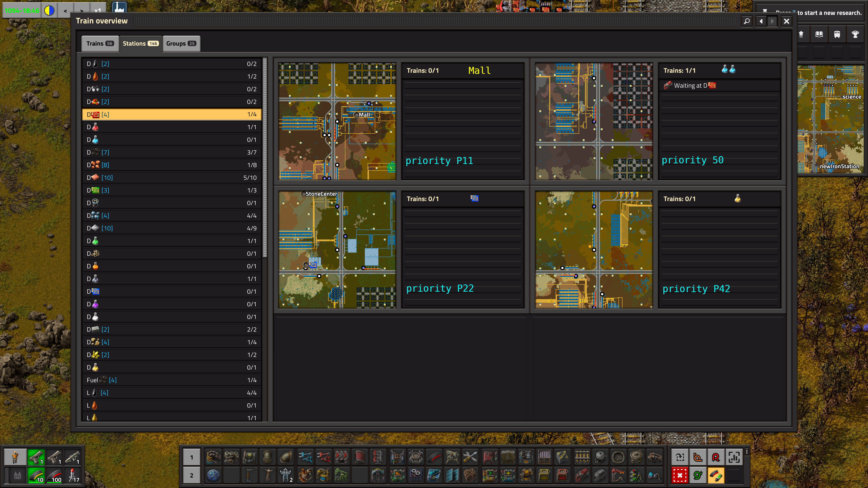868x488 pixels.
Task: Select station row showing 4/9 trains
Action: 172,228
